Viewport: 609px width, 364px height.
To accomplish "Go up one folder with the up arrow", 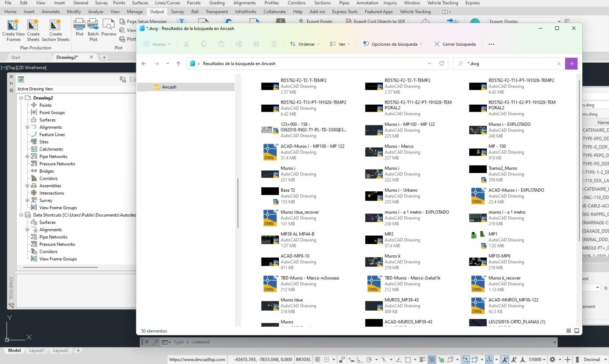I will (x=178, y=63).
